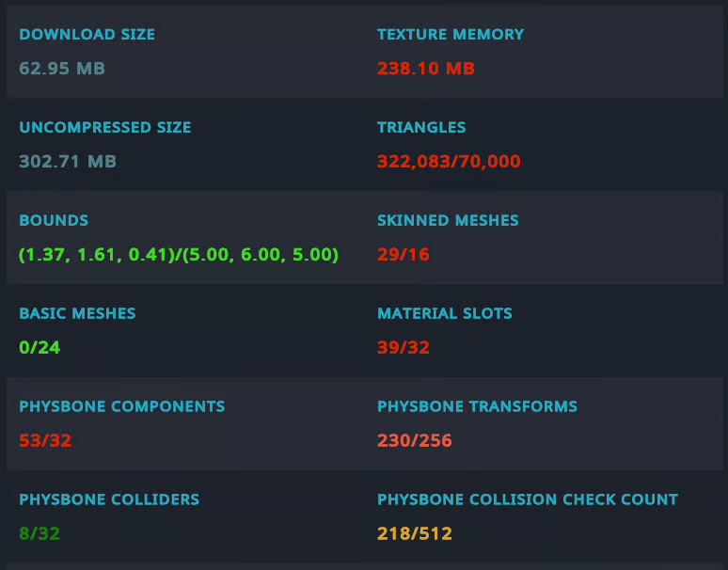Click the BASIC MESHES label
The width and height of the screenshot is (728, 570).
(x=77, y=313)
